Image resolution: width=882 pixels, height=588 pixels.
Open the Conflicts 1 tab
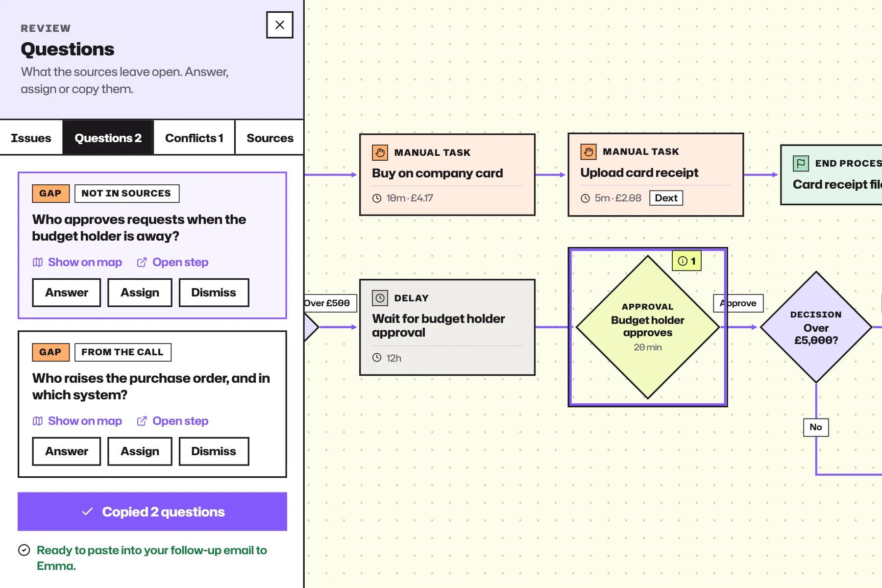(x=194, y=138)
